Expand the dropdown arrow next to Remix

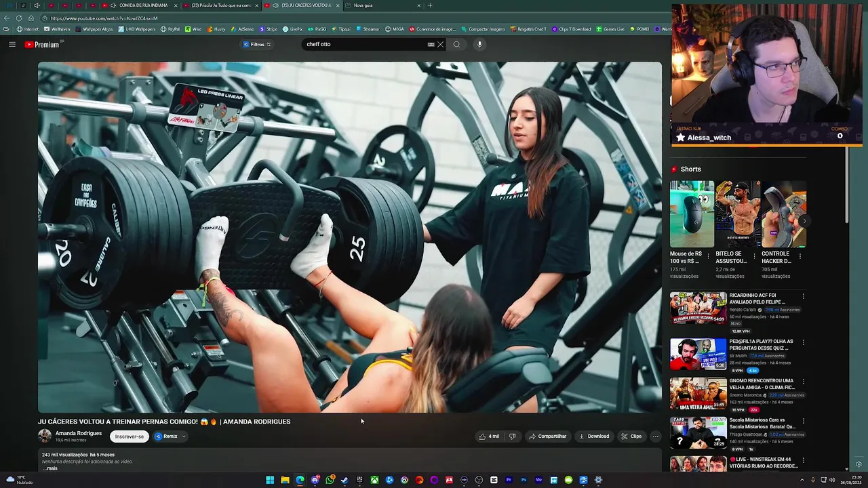coord(184,436)
